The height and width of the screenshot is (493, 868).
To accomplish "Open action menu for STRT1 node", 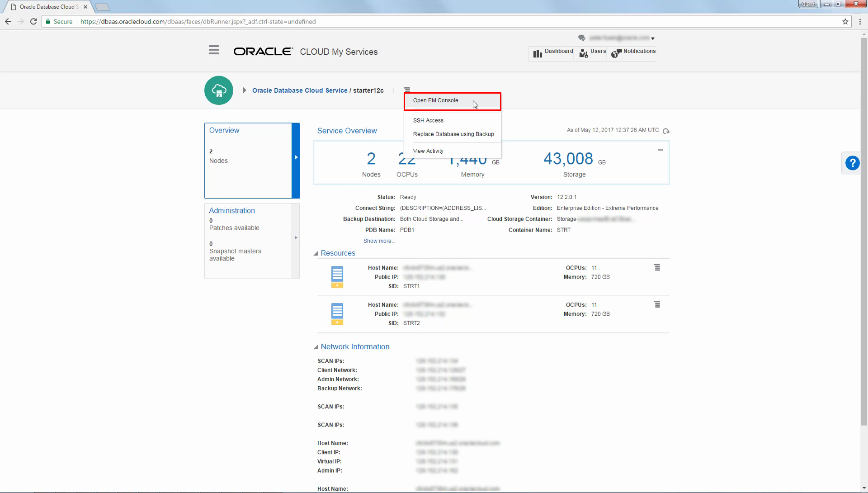I will [657, 268].
